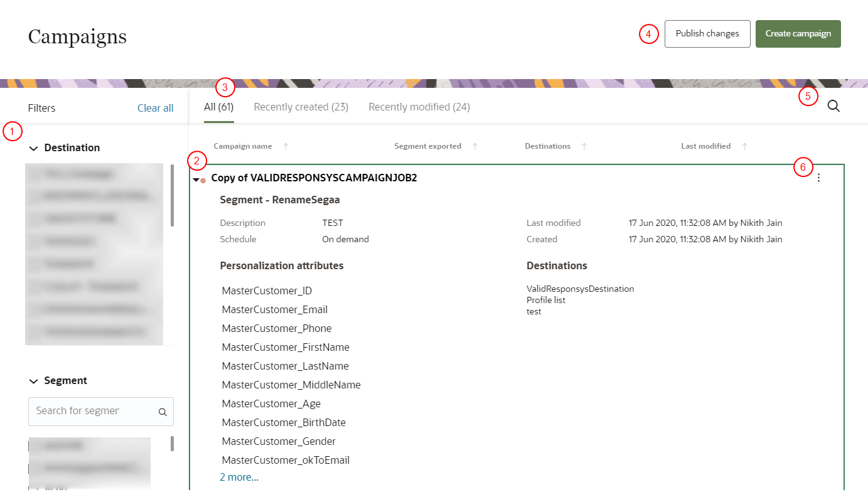Click the Segment - RenameSegaa heading
The width and height of the screenshot is (868, 497).
pos(280,200)
